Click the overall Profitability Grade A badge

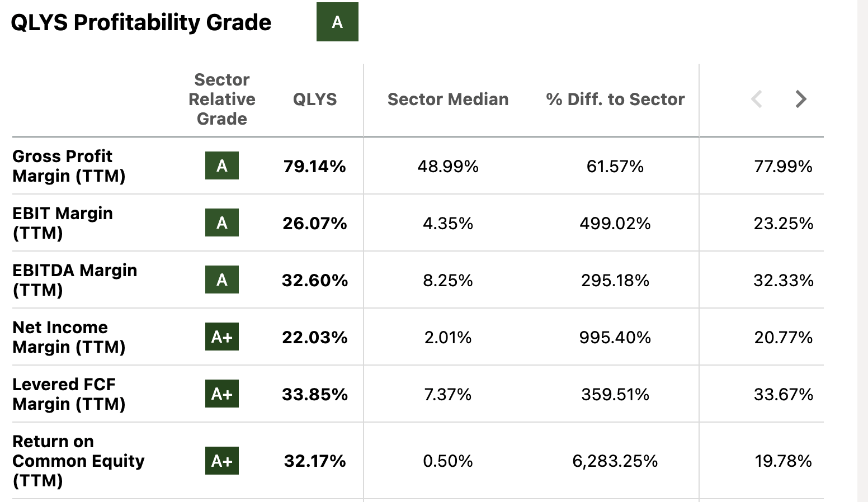337,22
